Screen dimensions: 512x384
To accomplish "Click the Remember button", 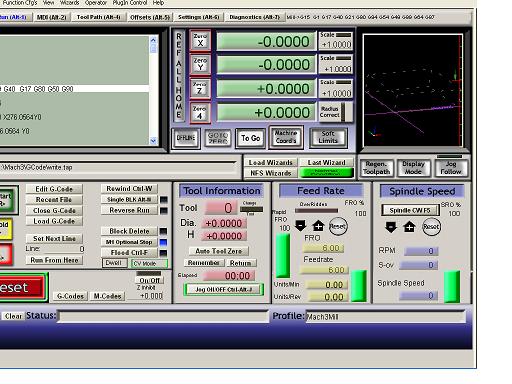I will [x=204, y=263].
